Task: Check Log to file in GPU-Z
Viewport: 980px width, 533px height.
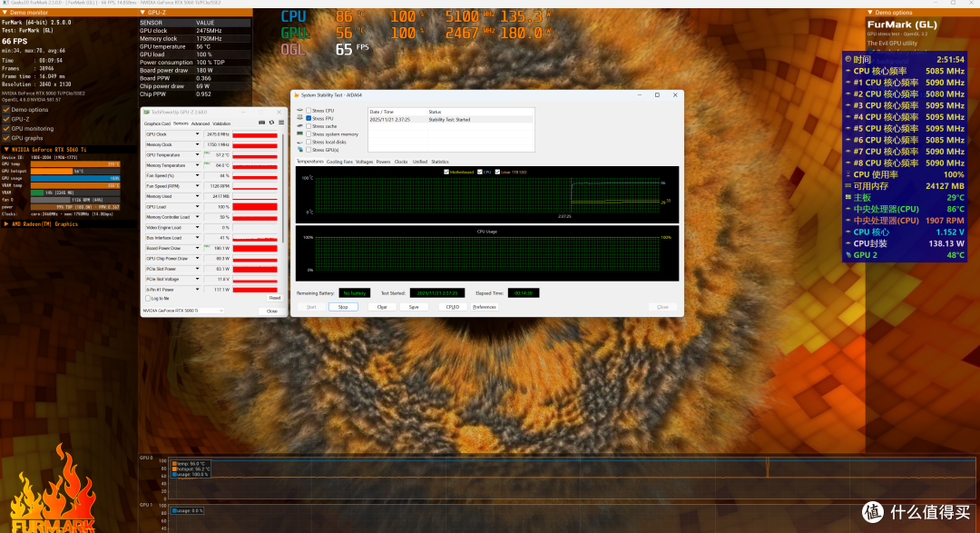Action: pyautogui.click(x=148, y=299)
